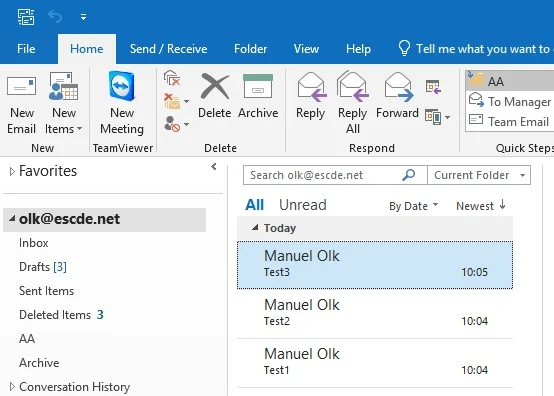Image resolution: width=554 pixels, height=396 pixels.
Task: Start a New TeamViewer Meeting
Action: 122,103
